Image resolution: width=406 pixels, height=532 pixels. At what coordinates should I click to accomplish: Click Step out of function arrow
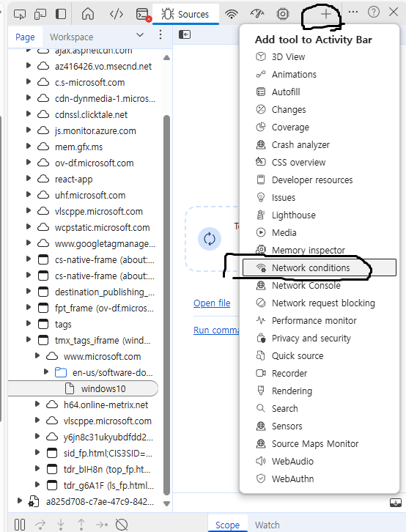pos(81,525)
